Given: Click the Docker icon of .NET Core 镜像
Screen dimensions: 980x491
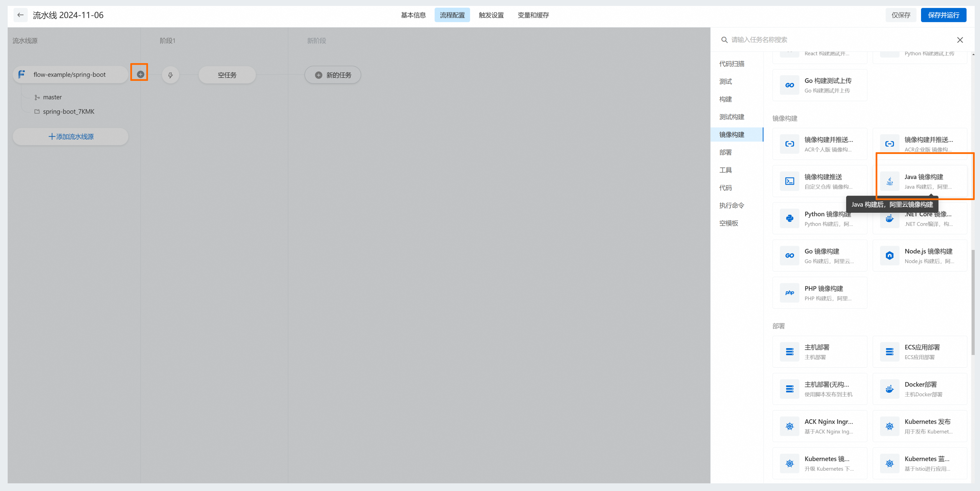Looking at the screenshot, I should [889, 218].
